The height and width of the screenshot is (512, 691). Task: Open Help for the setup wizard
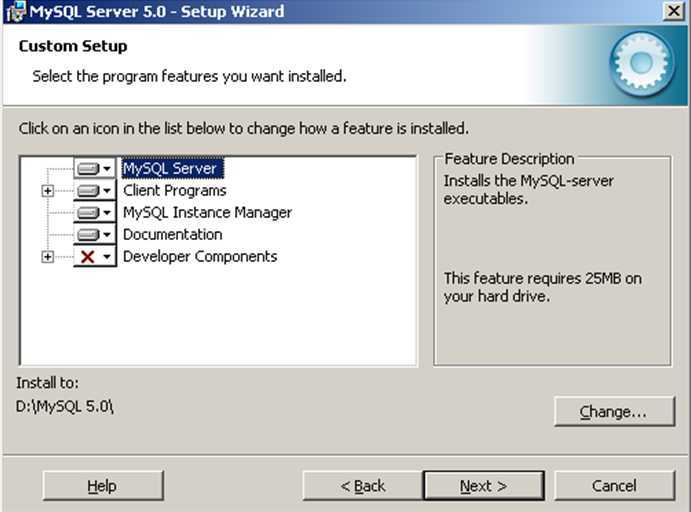coord(102,486)
